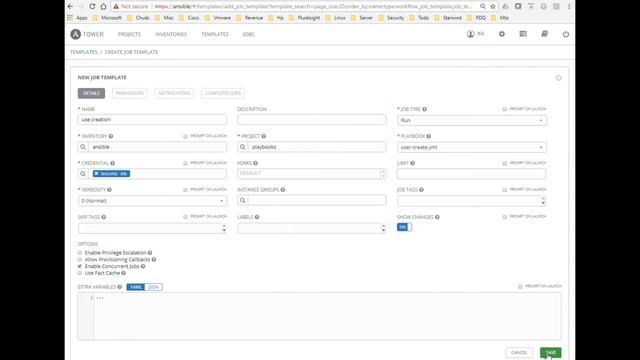640x360 pixels.
Task: Check Prompt on Launch for Job Tags
Action: (x=505, y=189)
